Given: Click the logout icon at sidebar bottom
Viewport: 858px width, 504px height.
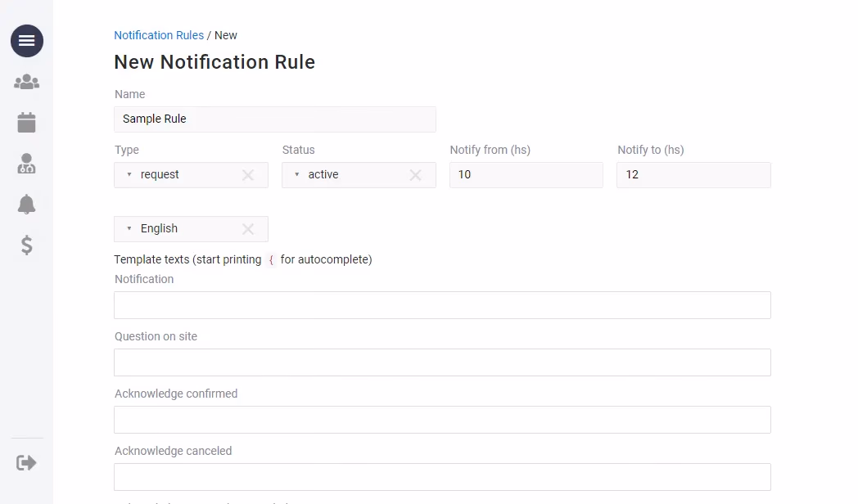Looking at the screenshot, I should (x=26, y=461).
